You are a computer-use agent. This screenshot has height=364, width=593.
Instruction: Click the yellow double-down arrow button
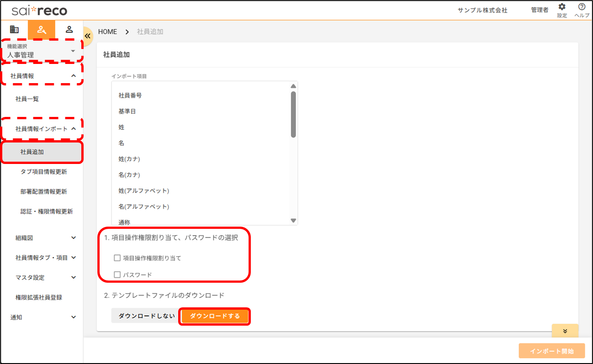click(565, 331)
